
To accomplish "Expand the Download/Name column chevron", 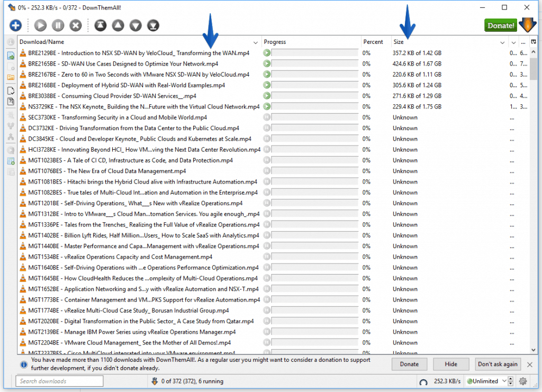I will point(256,42).
